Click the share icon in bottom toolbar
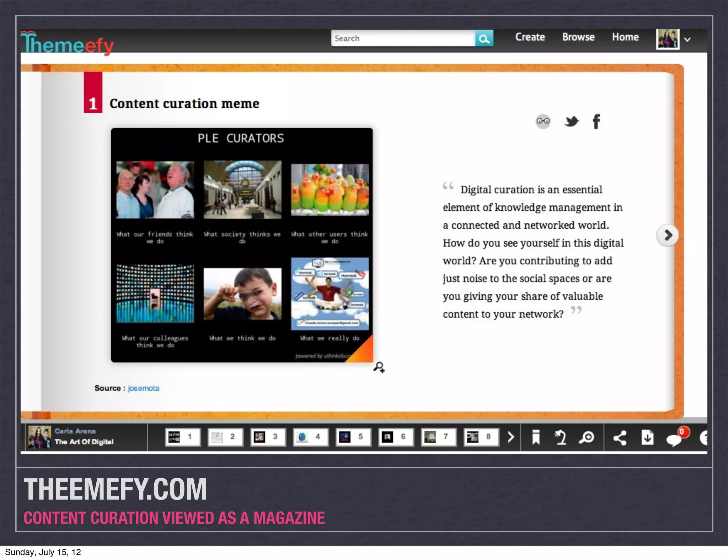 point(620,438)
